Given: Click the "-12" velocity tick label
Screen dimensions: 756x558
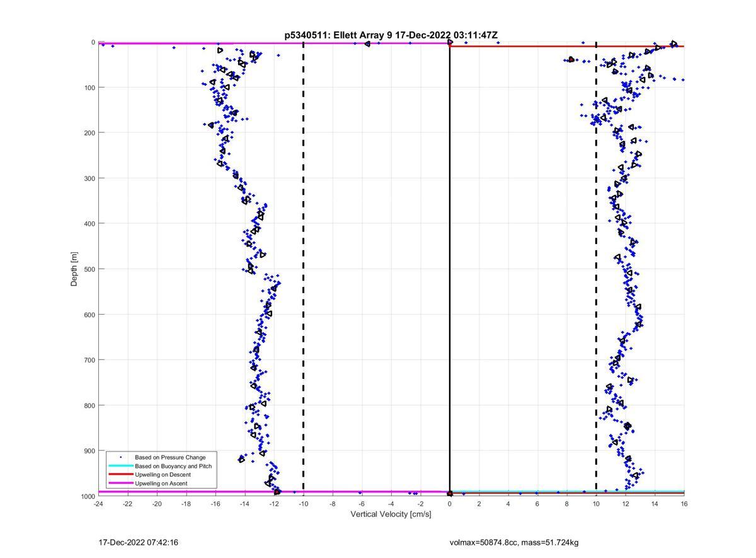Looking at the screenshot, I should 274,504.
